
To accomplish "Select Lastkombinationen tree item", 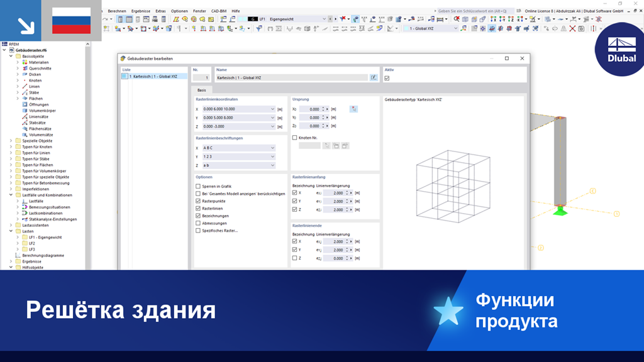I will [45, 213].
